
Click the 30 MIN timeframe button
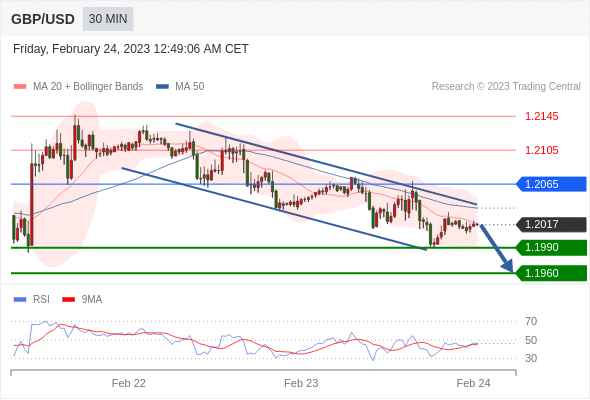108,19
